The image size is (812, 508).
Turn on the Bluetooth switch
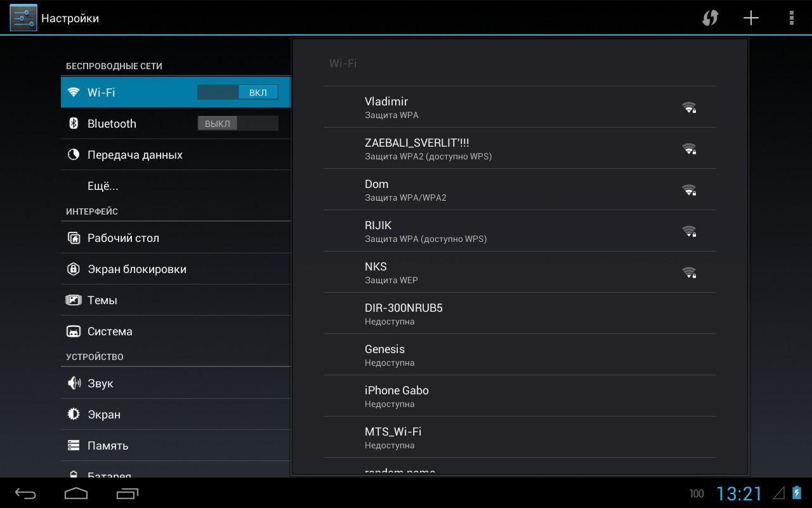point(238,123)
